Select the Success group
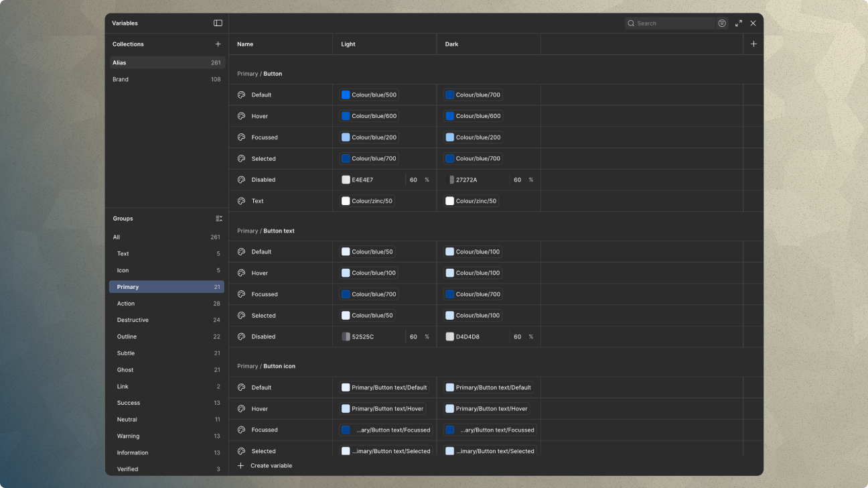 [167, 402]
